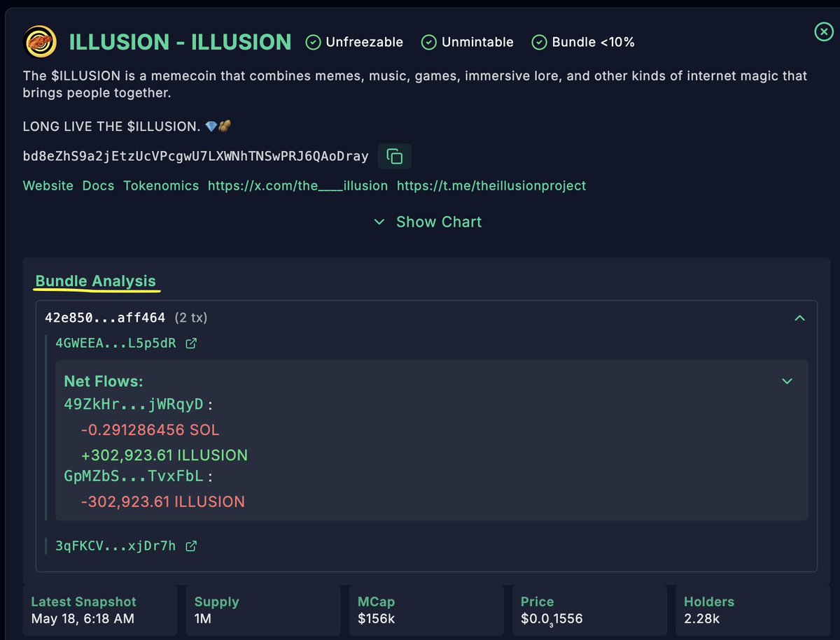The width and height of the screenshot is (840, 640).
Task: Open the Tokenomics link
Action: pos(161,185)
